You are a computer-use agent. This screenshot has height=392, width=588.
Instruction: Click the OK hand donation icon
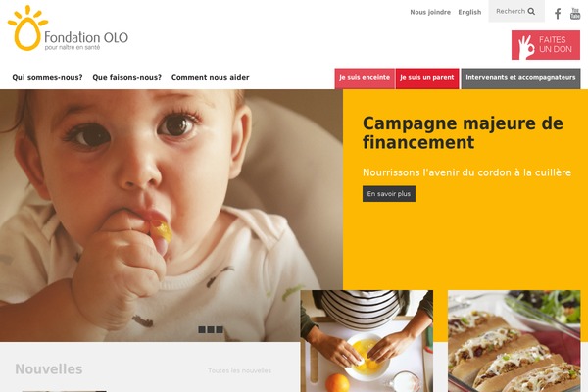[x=526, y=46]
